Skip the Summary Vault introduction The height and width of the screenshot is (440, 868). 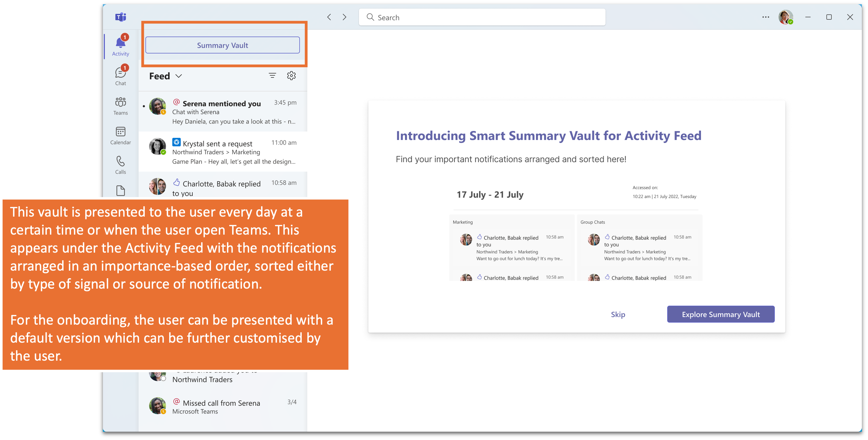click(618, 314)
